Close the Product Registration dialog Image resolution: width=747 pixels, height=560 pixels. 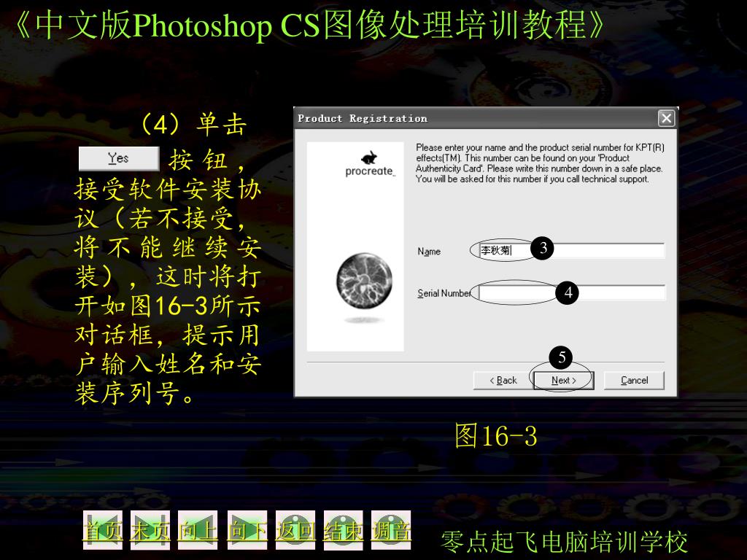666,118
